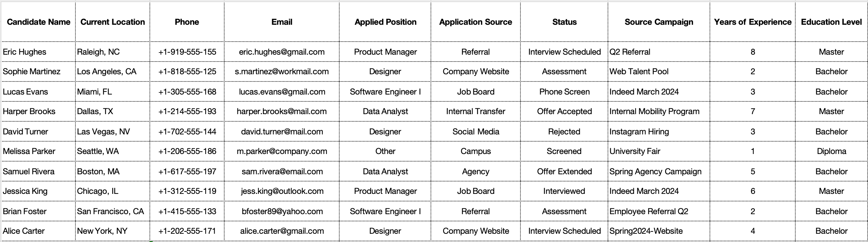Select the University Fair campaign cell

point(659,151)
